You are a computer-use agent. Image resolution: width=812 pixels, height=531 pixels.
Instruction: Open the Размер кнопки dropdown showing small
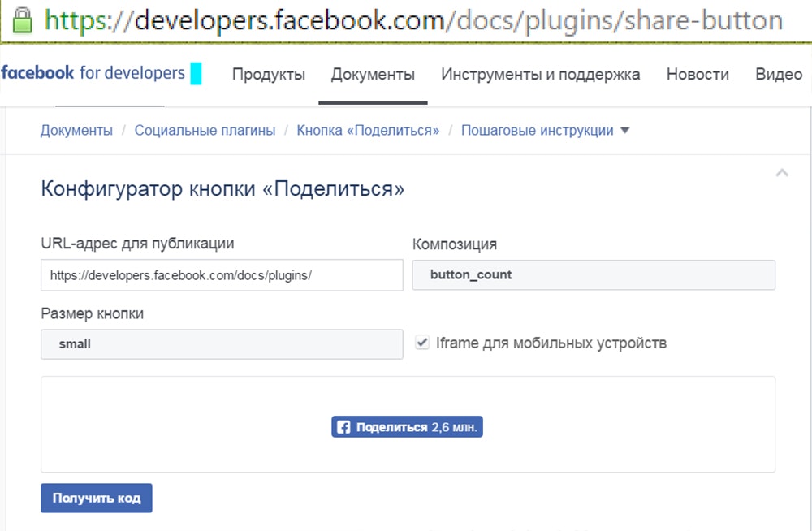click(221, 344)
